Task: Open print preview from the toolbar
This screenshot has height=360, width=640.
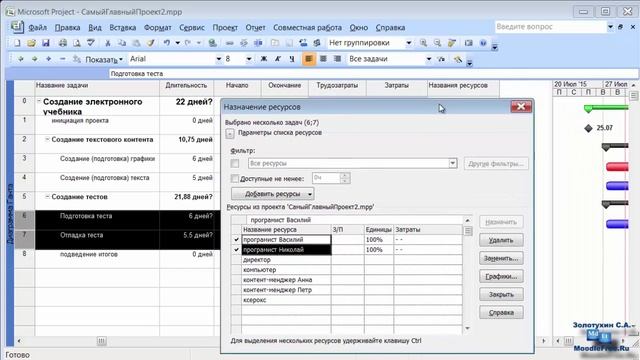Action: 76,43
